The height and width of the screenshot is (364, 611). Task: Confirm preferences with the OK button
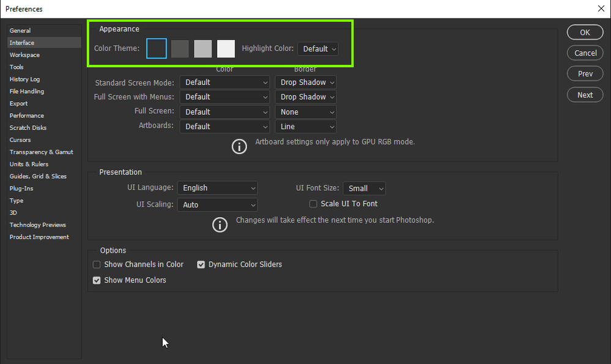(x=585, y=32)
